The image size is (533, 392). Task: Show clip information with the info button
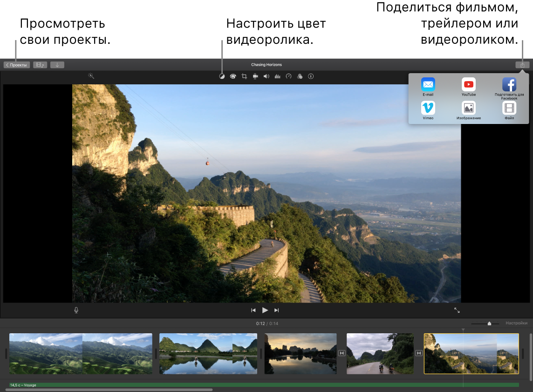[x=311, y=76]
